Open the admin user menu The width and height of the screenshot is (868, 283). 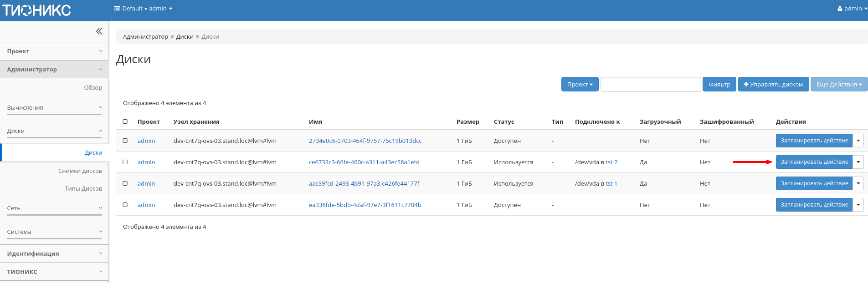point(852,8)
